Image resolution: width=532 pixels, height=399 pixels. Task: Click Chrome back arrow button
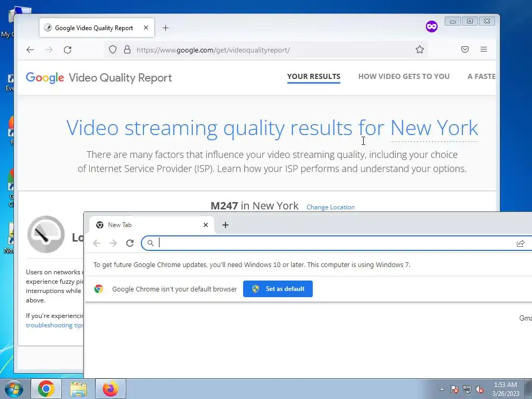[x=97, y=243]
